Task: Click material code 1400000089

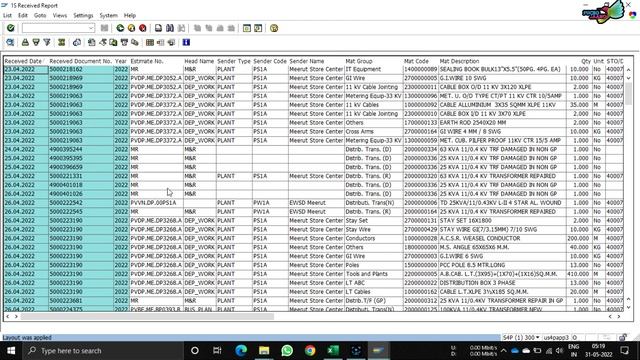Action: 421,69
